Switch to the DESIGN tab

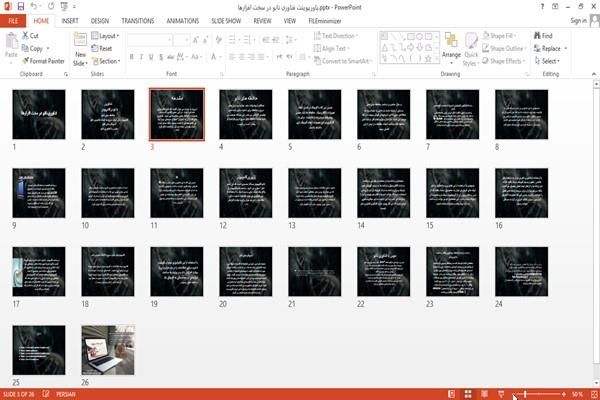100,21
